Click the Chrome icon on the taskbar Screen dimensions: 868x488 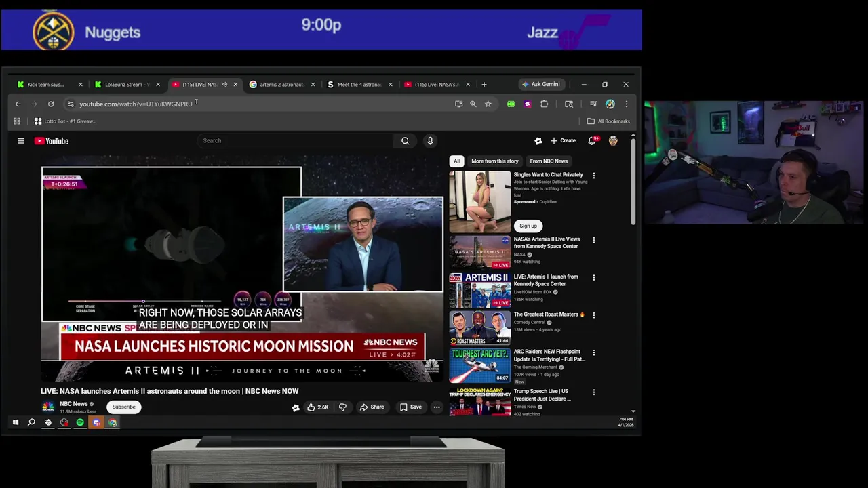pos(113,422)
